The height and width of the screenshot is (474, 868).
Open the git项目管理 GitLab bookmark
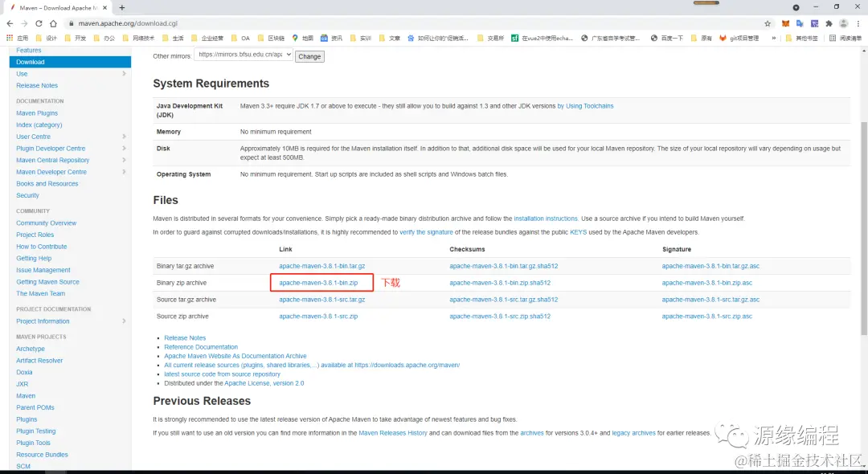tap(739, 39)
